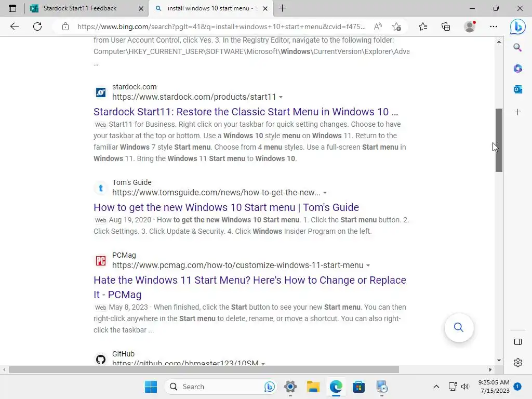Image resolution: width=532 pixels, height=399 pixels.
Task: Close the Bing search tab
Action: pyautogui.click(x=265, y=8)
